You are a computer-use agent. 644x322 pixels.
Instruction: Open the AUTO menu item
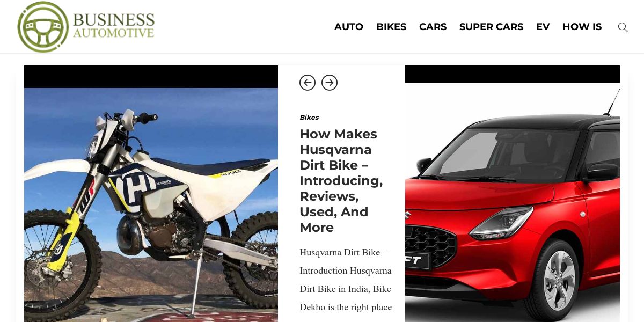coord(349,27)
